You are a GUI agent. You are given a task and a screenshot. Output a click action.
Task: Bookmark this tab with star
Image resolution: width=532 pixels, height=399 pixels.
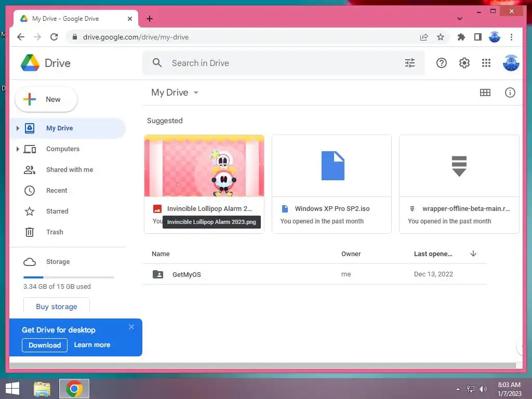(441, 37)
